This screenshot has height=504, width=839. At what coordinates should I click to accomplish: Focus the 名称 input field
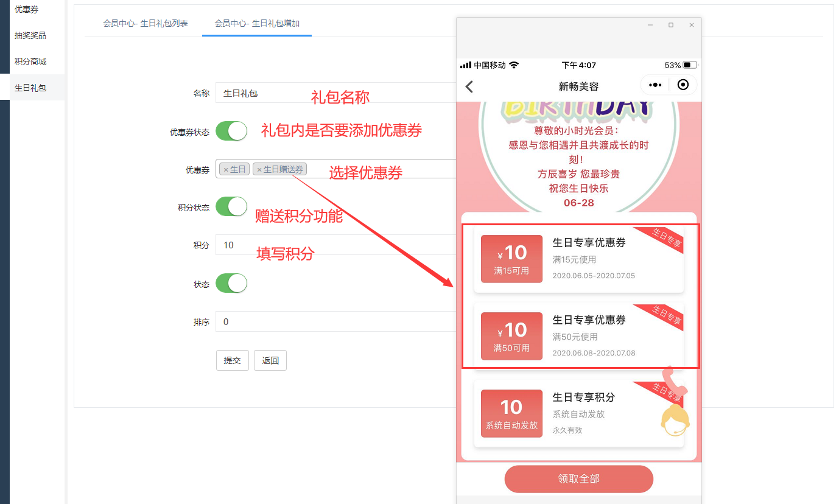pyautogui.click(x=336, y=93)
